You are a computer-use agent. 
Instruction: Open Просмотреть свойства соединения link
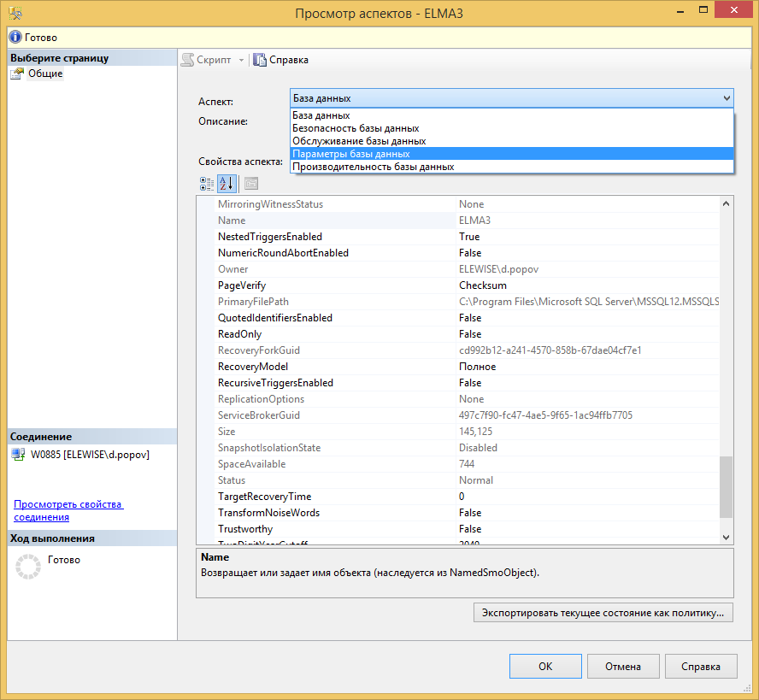68,510
